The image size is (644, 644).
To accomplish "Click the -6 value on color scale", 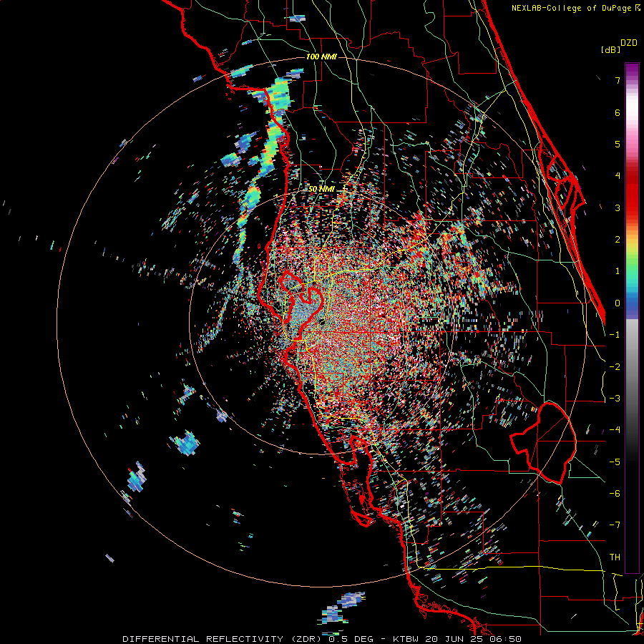I will click(x=615, y=494).
